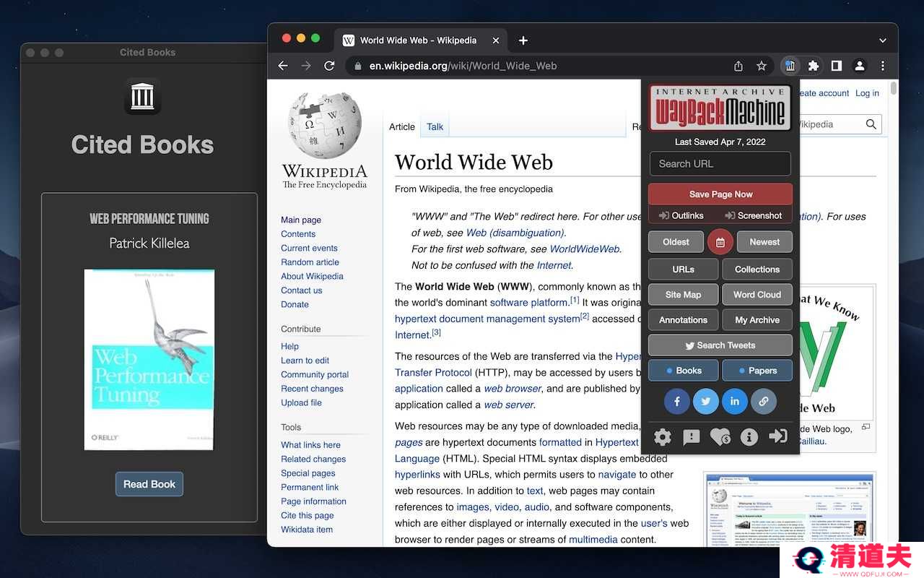The height and width of the screenshot is (578, 924).
Task: Open the calendar overview button
Action: [720, 242]
